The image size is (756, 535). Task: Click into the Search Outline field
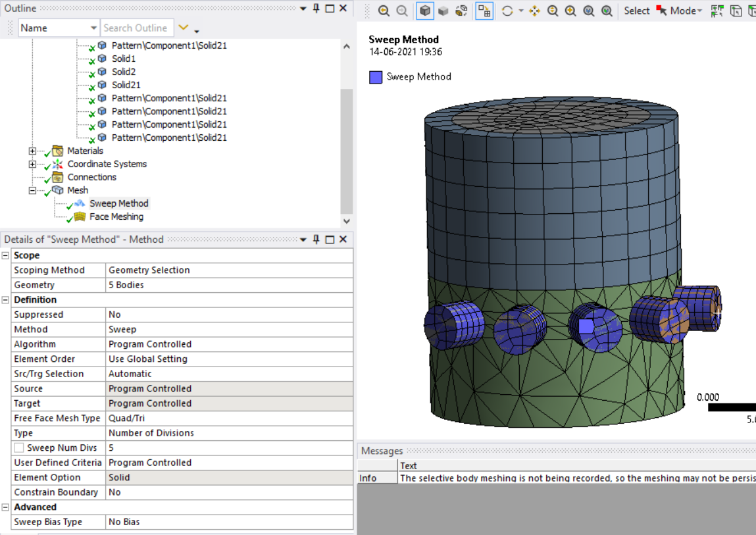pyautogui.click(x=136, y=28)
